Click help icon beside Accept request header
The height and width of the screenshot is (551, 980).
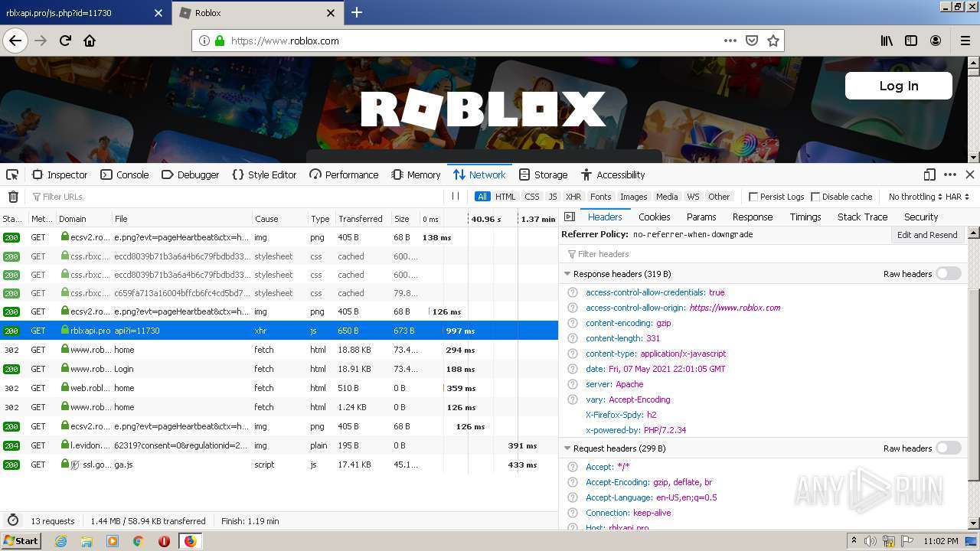point(572,467)
